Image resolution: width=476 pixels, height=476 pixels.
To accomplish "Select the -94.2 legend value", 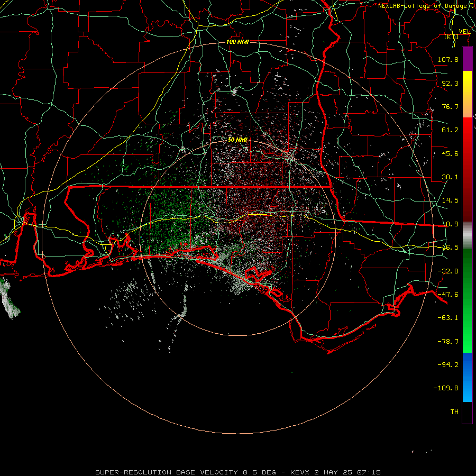I will coord(448,364).
